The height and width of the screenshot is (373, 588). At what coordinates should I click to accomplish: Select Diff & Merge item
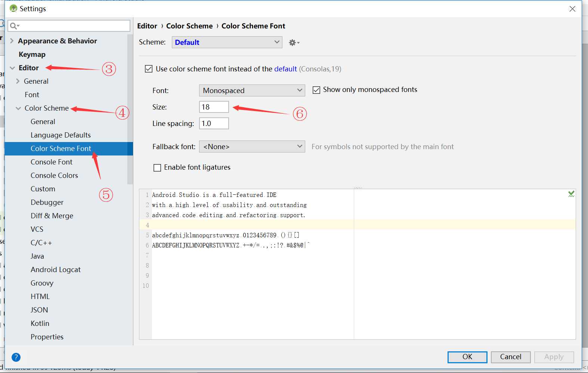pyautogui.click(x=52, y=216)
